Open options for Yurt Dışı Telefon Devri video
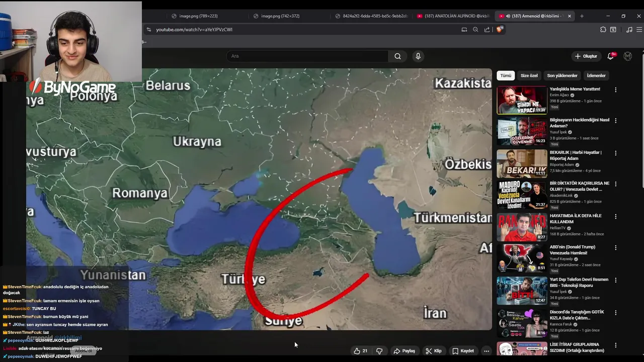 coord(615,280)
